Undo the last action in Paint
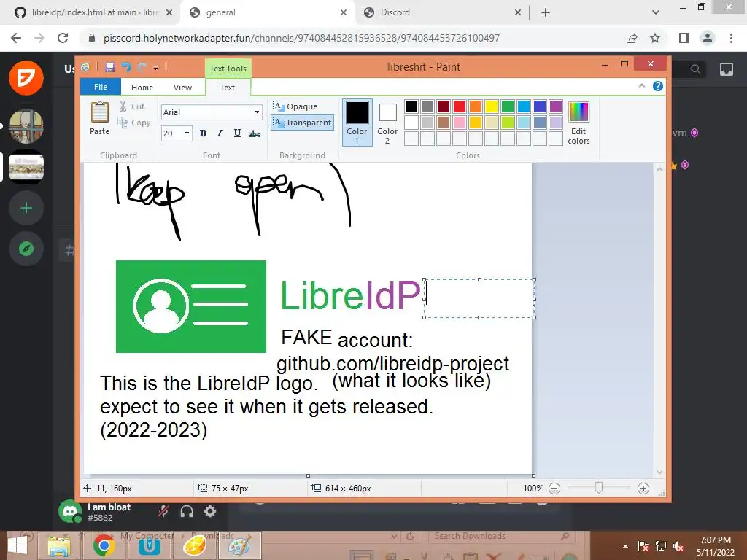Image resolution: width=747 pixels, height=560 pixels. click(126, 67)
